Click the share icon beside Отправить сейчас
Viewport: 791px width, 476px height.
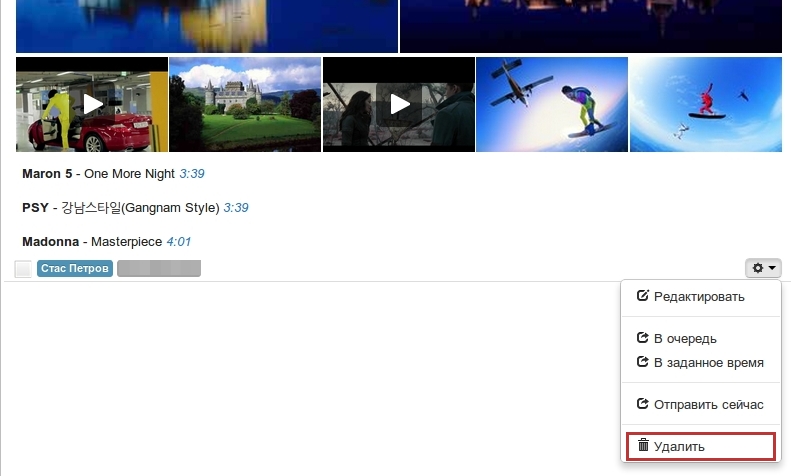(644, 405)
